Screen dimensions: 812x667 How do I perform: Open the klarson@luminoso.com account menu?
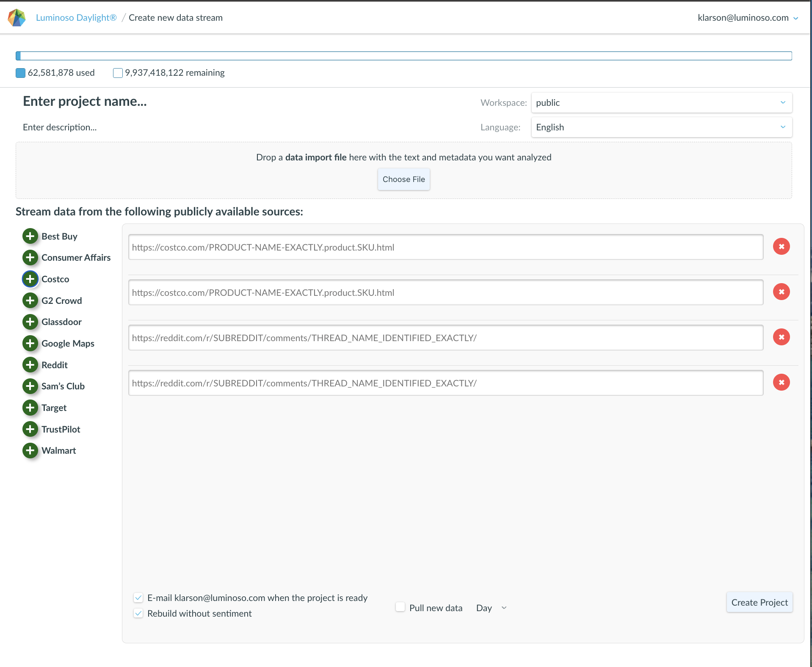tap(748, 18)
